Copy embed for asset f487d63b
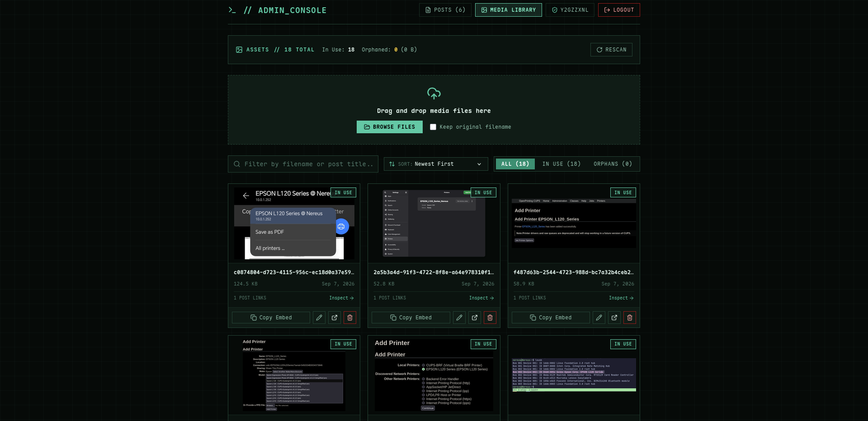 (551, 318)
